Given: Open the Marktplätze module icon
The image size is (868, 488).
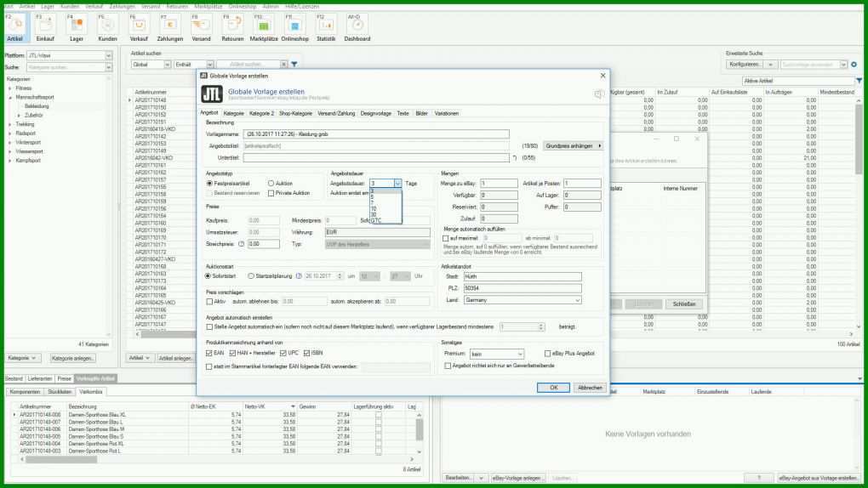Looking at the screenshot, I should coord(264,28).
